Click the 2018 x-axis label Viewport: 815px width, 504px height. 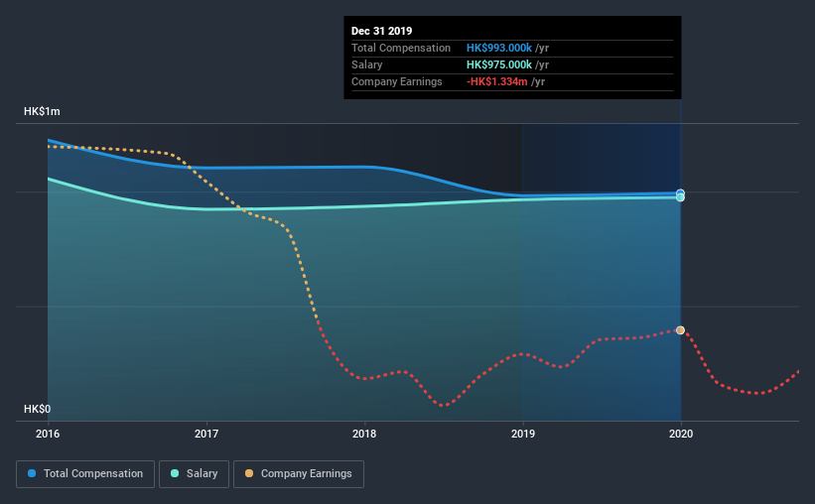[x=364, y=434]
